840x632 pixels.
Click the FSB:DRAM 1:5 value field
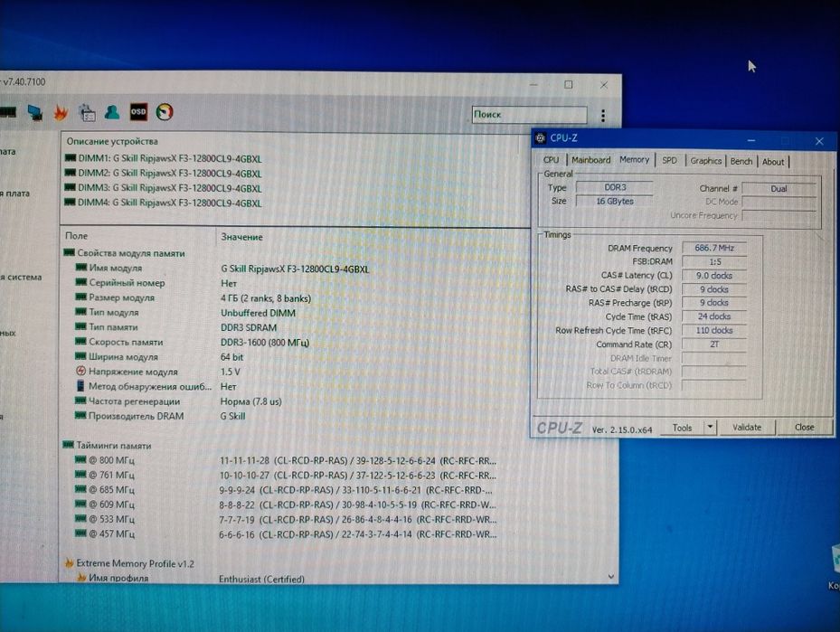coord(714,262)
